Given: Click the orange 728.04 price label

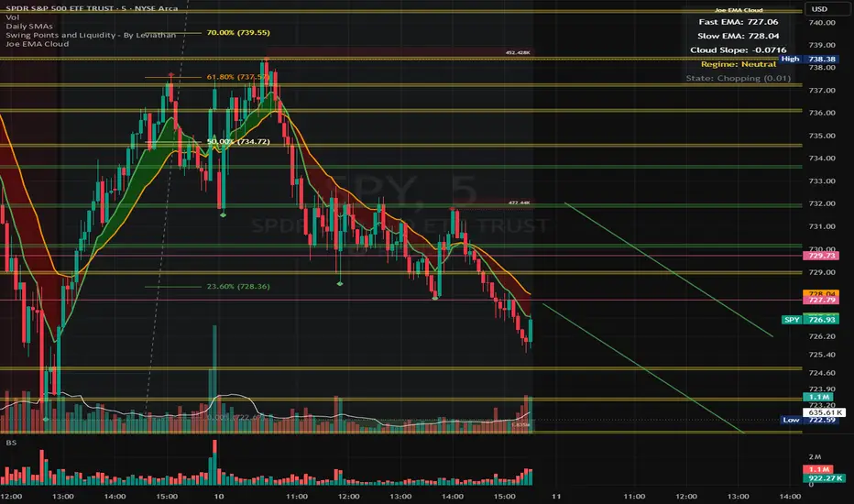Looking at the screenshot, I should click(x=821, y=293).
